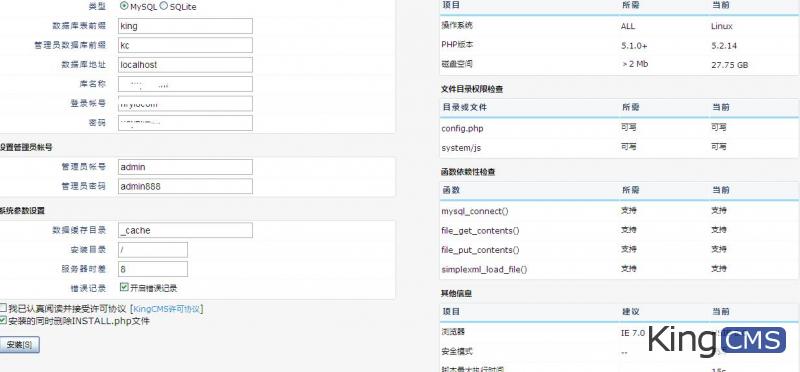Click the 安全模式 row label
The image size is (800, 372).
(457, 352)
